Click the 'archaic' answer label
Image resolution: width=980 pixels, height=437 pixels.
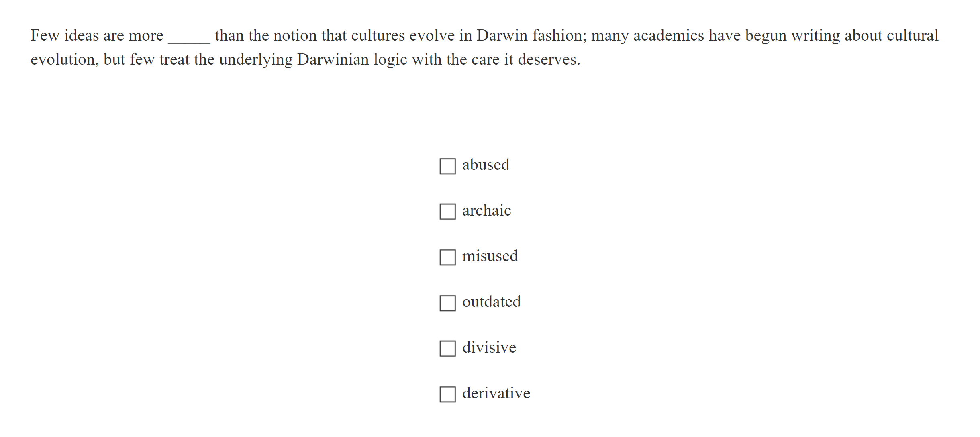click(486, 211)
